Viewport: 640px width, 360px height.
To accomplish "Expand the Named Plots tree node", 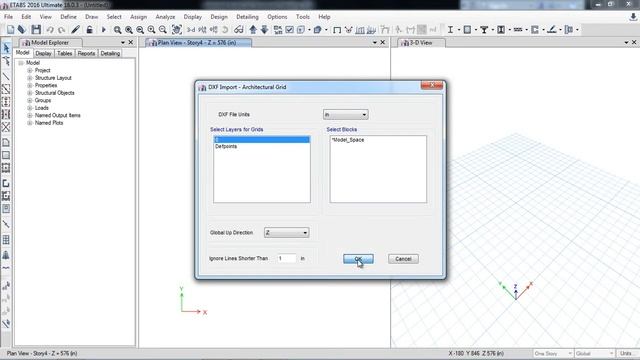I will (30, 123).
